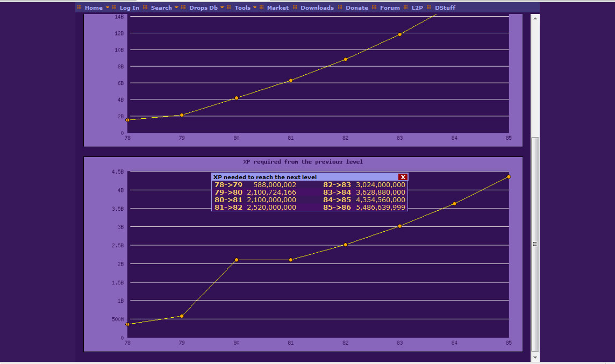
Task: Expand the Home menu dropdown arrow
Action: 108,8
